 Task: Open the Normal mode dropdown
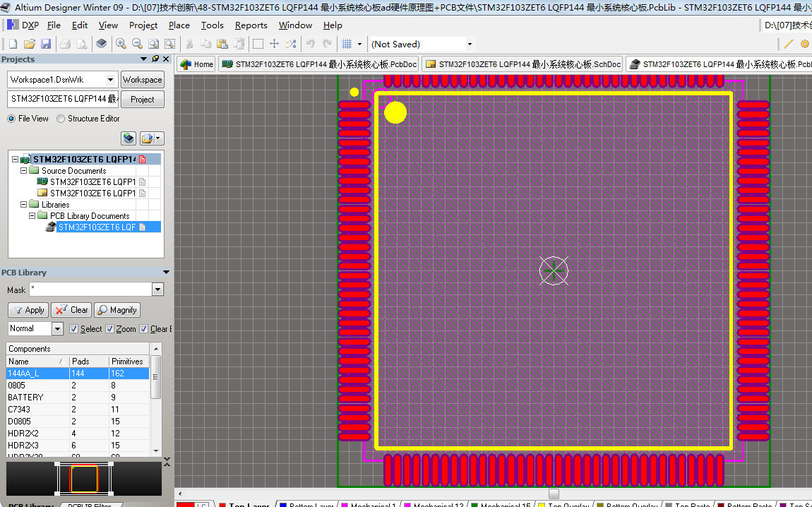click(x=57, y=329)
